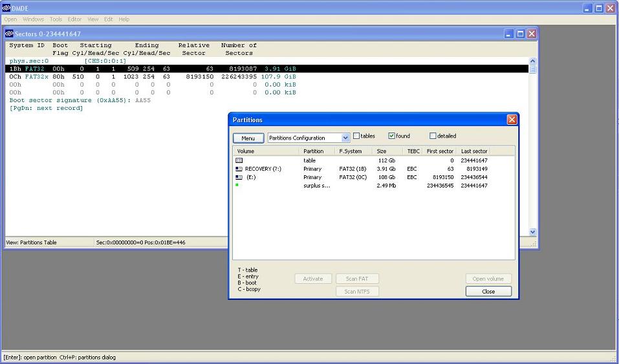This screenshot has width=619, height=364.
Task: Open the Help menu
Action: pos(124,19)
